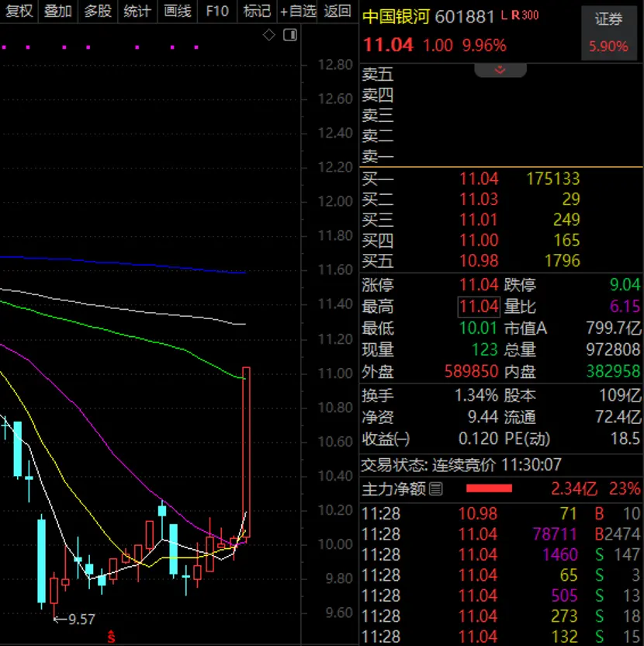Click the tall red limit-up candlestick
The image size is (644, 646).
(247, 450)
